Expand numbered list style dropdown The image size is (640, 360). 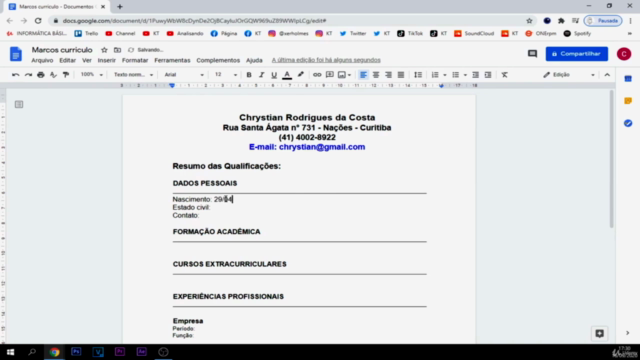445,75
